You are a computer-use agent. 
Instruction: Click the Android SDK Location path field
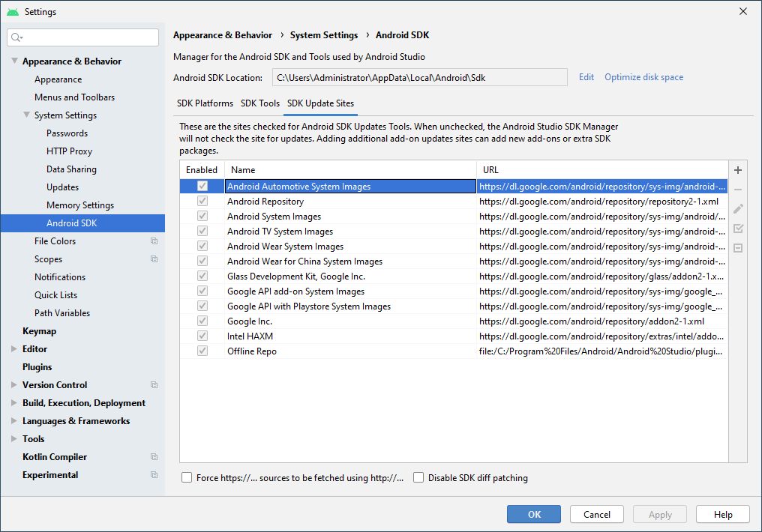pyautogui.click(x=420, y=78)
